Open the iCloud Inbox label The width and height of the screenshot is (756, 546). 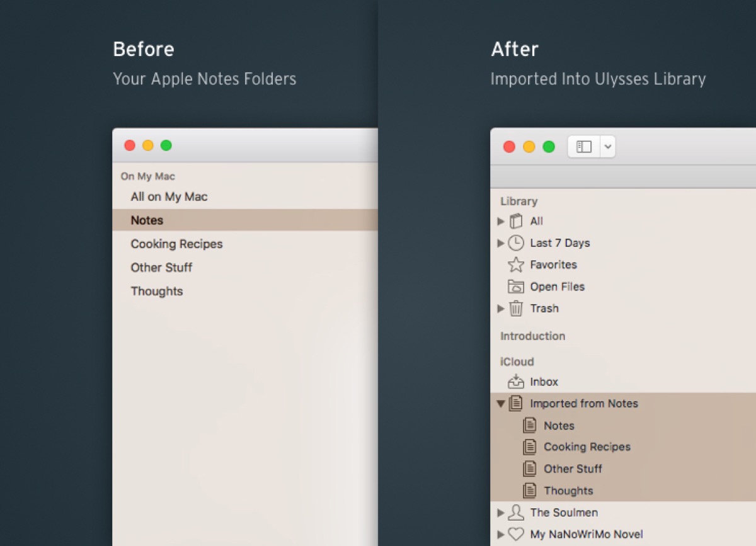[x=544, y=382]
